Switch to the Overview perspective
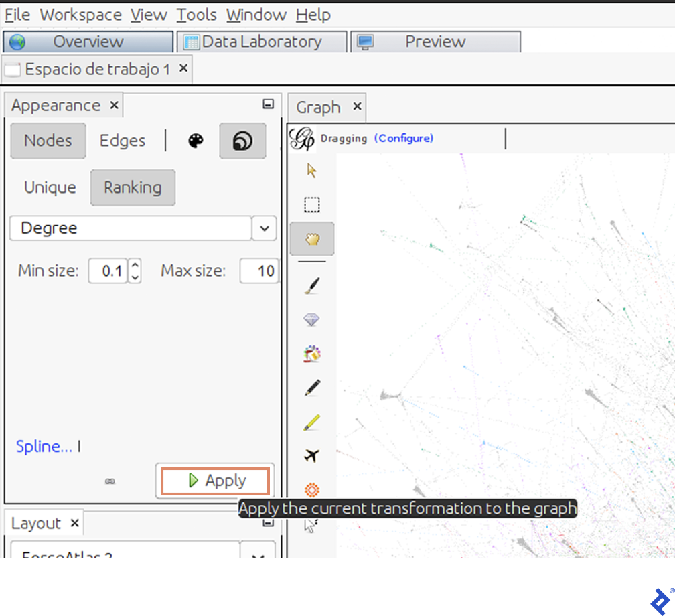This screenshot has width=675, height=616. (x=88, y=42)
